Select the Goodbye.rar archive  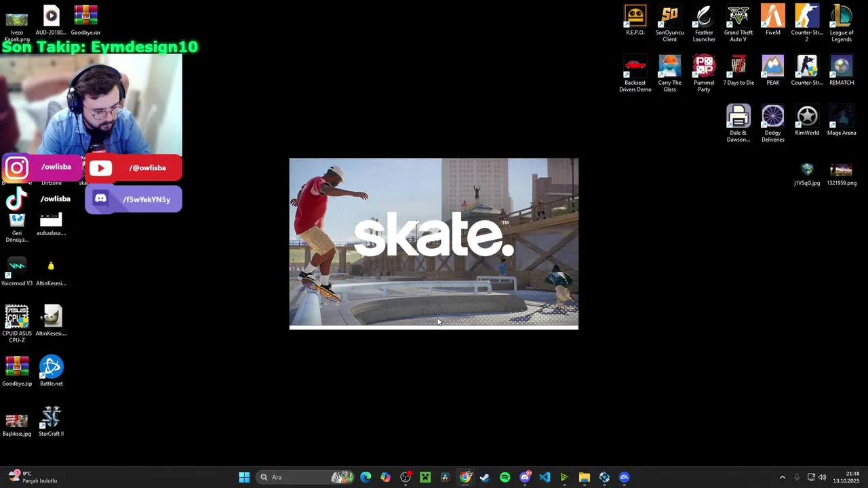(x=85, y=20)
